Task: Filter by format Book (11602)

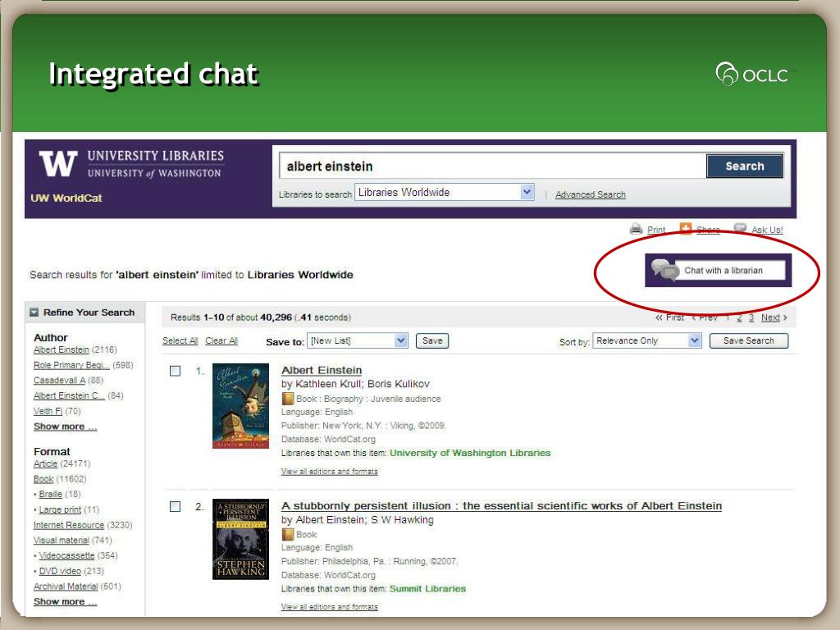Action: click(43, 479)
